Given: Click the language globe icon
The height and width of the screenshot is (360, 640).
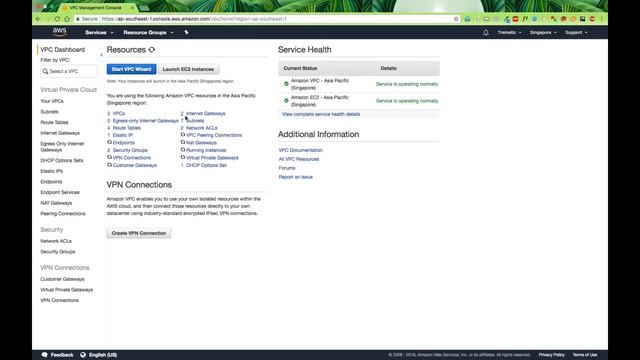Looking at the screenshot, I should tap(83, 355).
